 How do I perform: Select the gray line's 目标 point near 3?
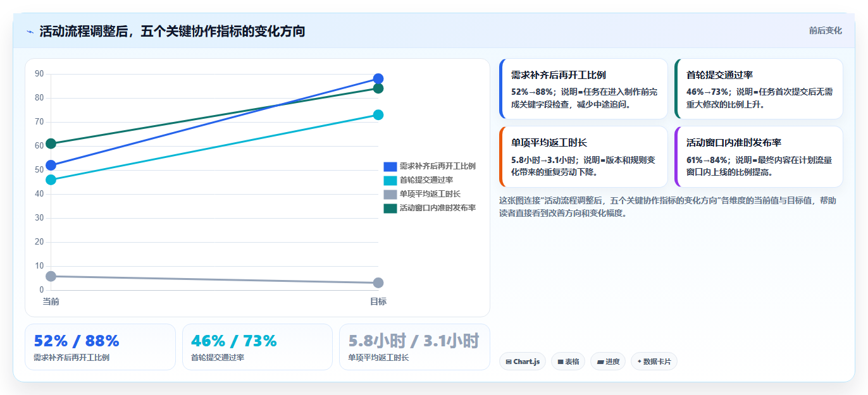point(378,283)
